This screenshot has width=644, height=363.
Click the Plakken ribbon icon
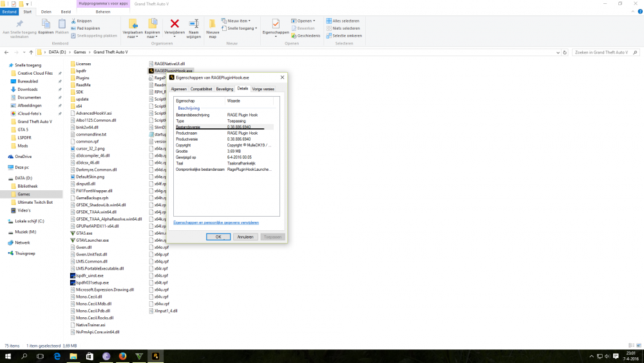pyautogui.click(x=62, y=26)
